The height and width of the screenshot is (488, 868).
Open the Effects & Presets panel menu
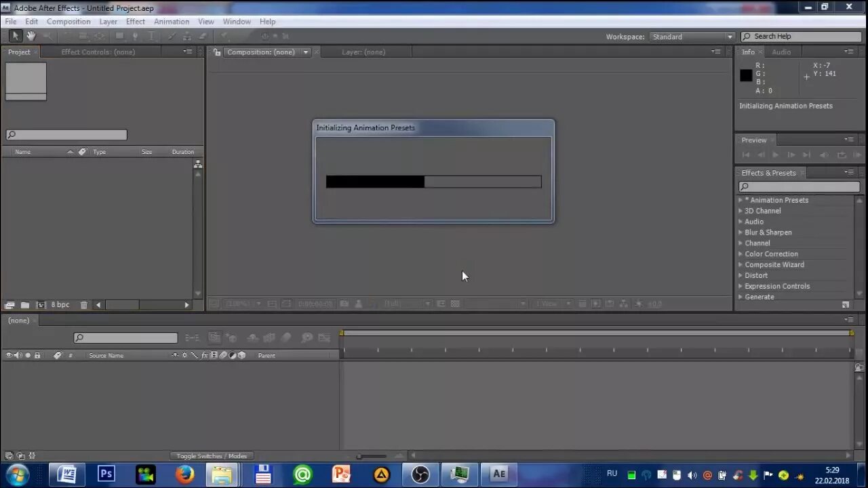coord(848,172)
